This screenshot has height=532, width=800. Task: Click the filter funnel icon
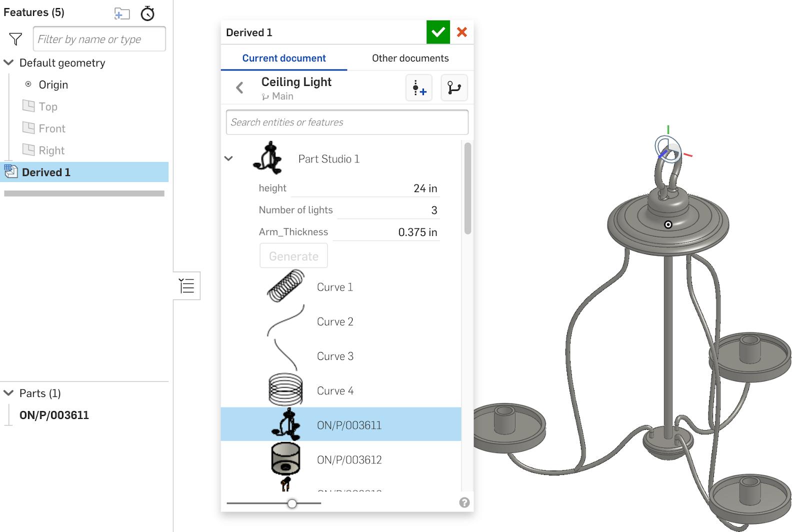click(15, 39)
